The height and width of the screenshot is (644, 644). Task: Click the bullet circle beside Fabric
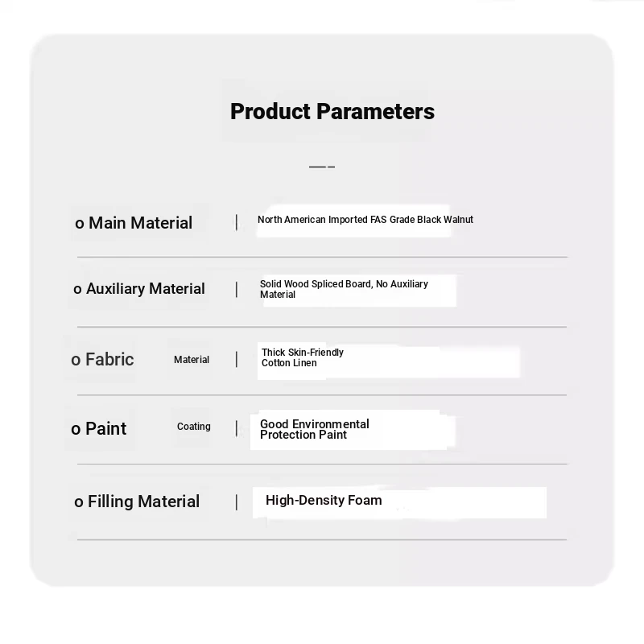coord(76,361)
